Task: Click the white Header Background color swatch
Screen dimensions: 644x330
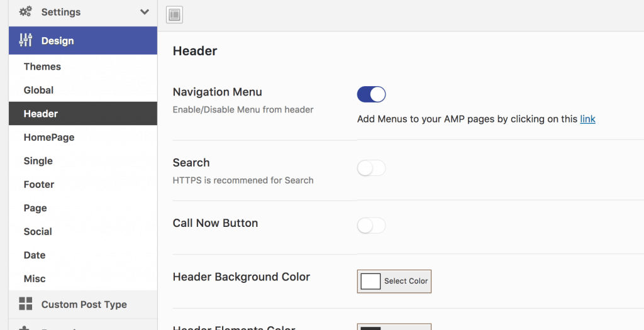Action: pyautogui.click(x=370, y=282)
